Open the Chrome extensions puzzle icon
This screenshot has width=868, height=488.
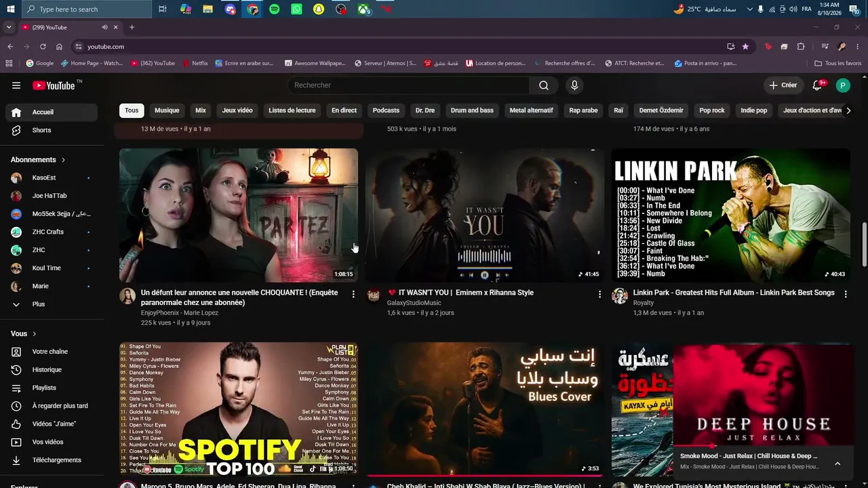point(801,47)
